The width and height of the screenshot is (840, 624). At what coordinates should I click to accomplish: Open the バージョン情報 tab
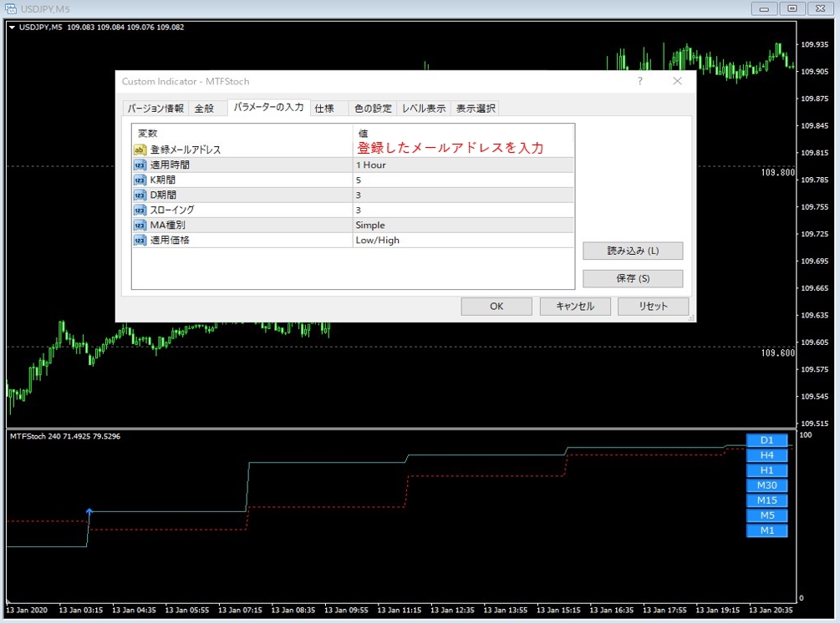click(155, 109)
